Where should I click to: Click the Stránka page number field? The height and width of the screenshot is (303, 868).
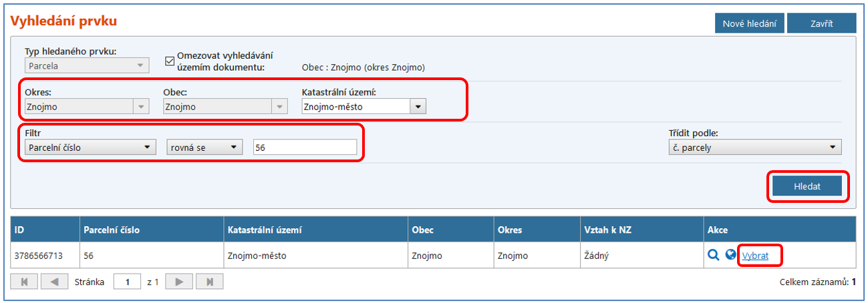127,282
